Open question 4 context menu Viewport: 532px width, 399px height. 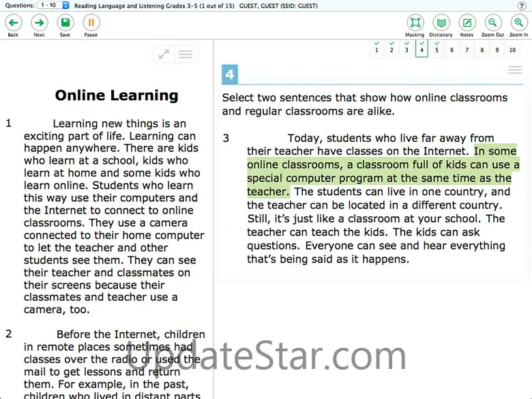(515, 70)
